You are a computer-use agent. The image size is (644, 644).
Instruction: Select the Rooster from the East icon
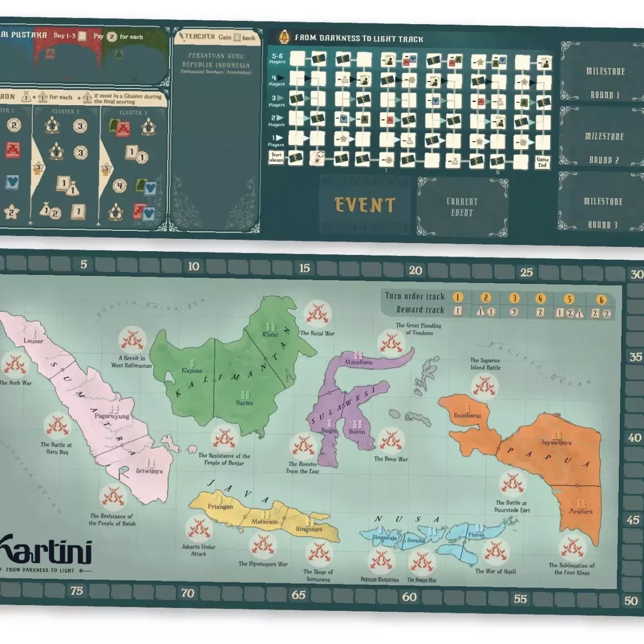[x=303, y=446]
